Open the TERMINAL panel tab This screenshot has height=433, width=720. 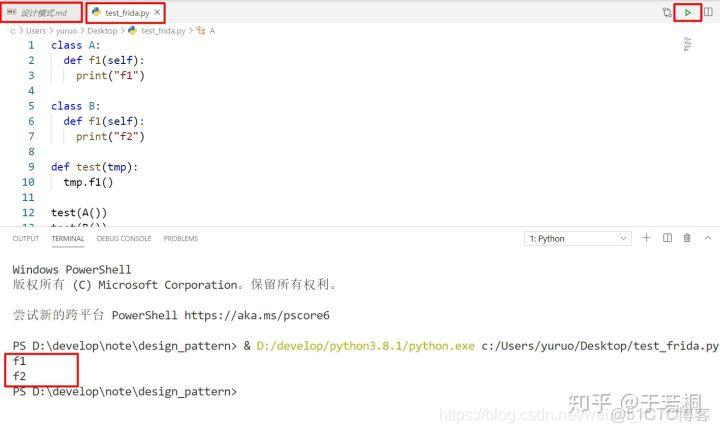pos(68,238)
